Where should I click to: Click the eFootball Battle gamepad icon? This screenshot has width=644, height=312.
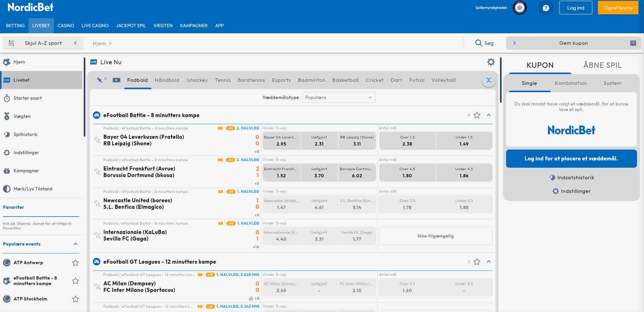pyautogui.click(x=97, y=115)
